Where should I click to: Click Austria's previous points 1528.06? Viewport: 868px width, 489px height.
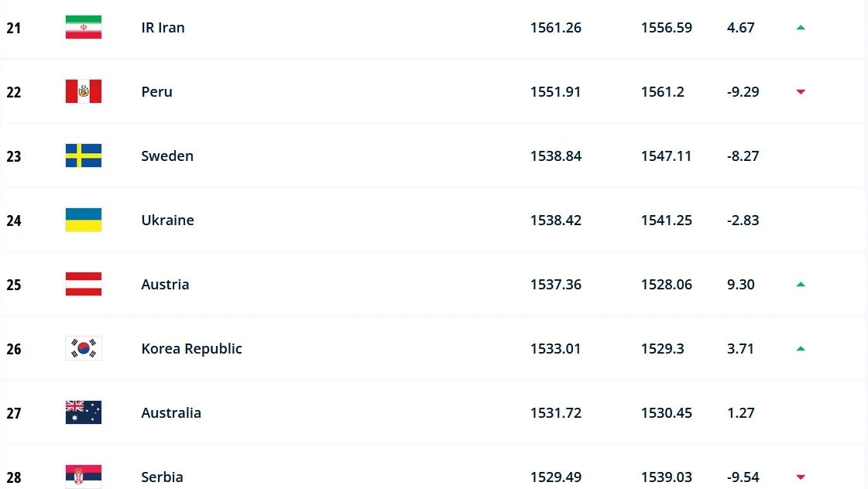click(x=666, y=285)
